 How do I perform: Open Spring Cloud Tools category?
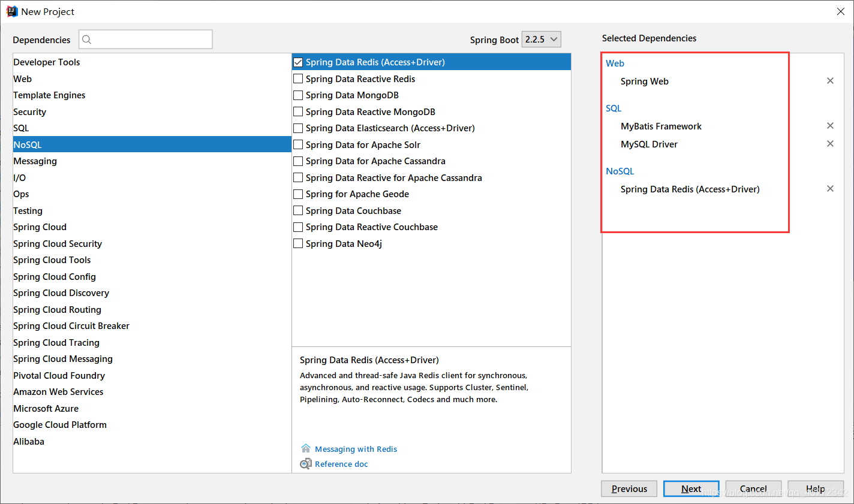pos(152,260)
